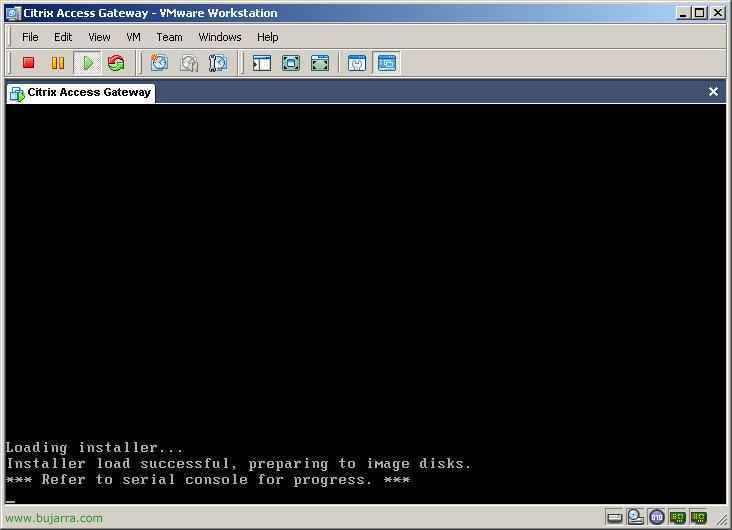
Task: Open the VM menu
Action: point(134,37)
